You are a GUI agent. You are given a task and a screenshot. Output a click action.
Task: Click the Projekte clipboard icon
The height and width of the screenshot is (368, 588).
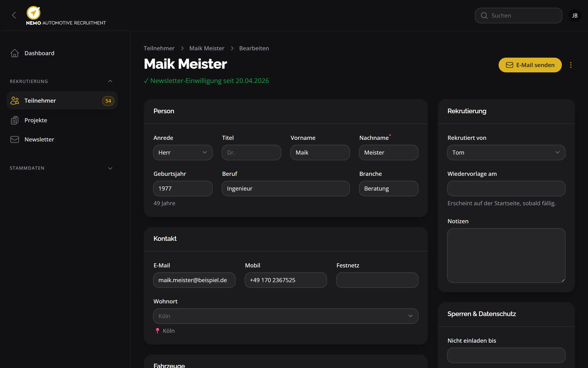click(14, 120)
